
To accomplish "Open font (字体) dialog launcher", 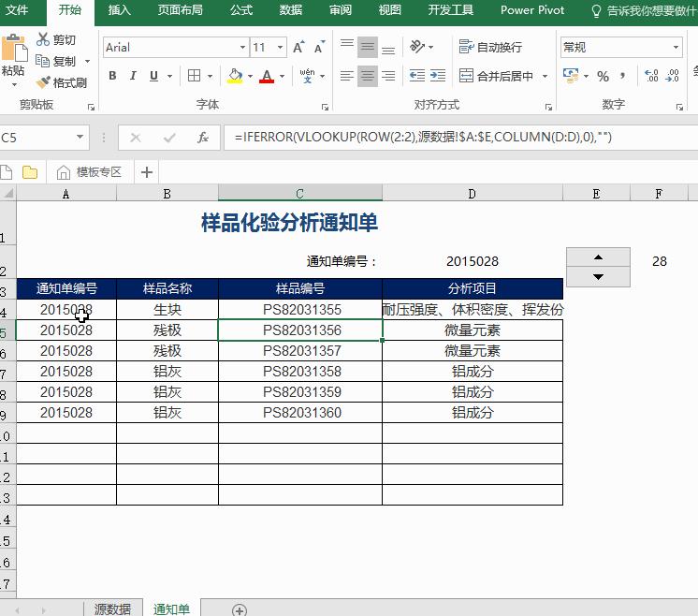I will 325,107.
